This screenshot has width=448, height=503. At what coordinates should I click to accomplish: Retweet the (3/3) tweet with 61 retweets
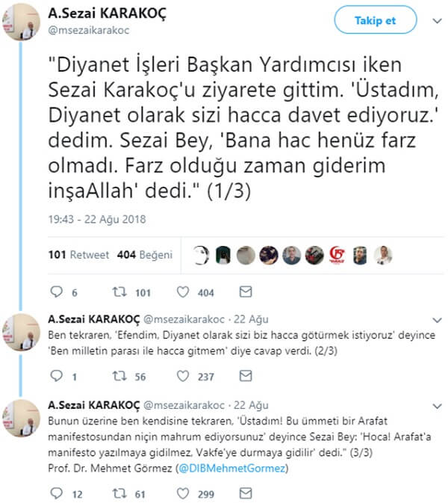click(x=119, y=493)
